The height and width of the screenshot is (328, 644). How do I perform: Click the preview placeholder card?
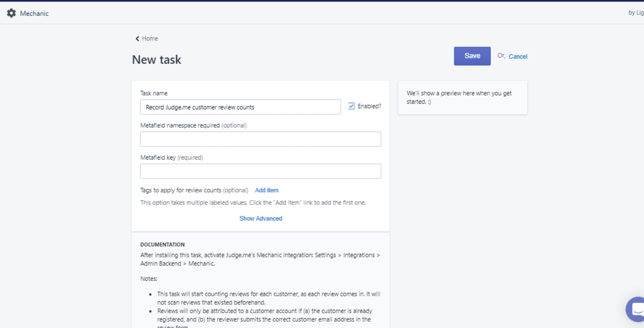point(462,97)
